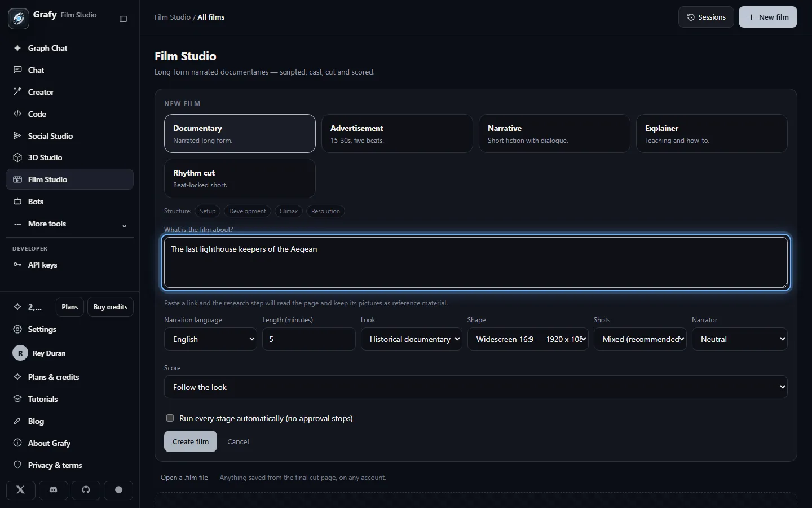Screen dimensions: 812x508
Task: Click the GitHub social icon
Action: coord(86,490)
